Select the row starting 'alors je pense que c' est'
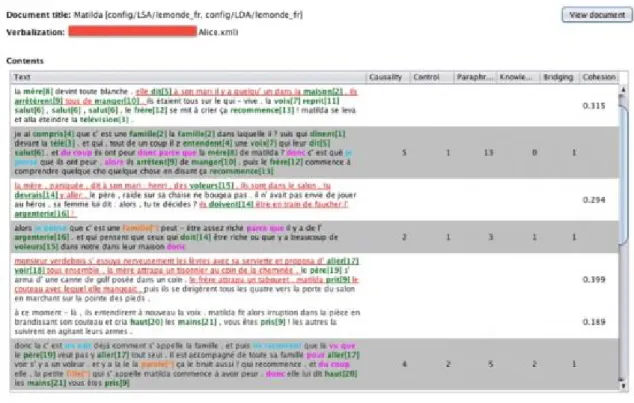 pyautogui.click(x=315, y=237)
